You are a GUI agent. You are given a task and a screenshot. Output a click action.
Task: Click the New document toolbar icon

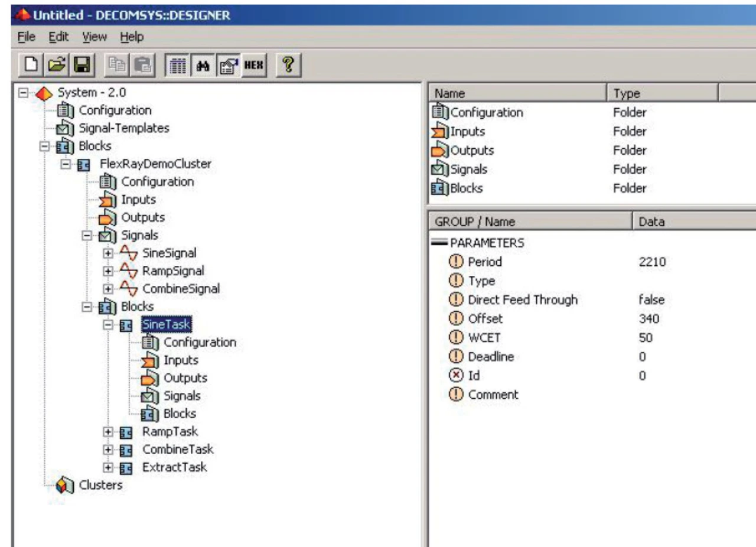pyautogui.click(x=32, y=65)
